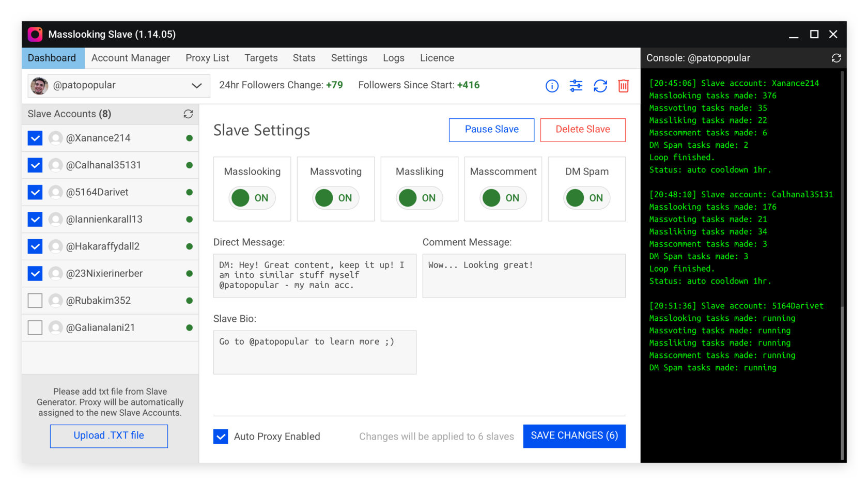Check the @Rubakim352 slave checkbox

pos(35,301)
